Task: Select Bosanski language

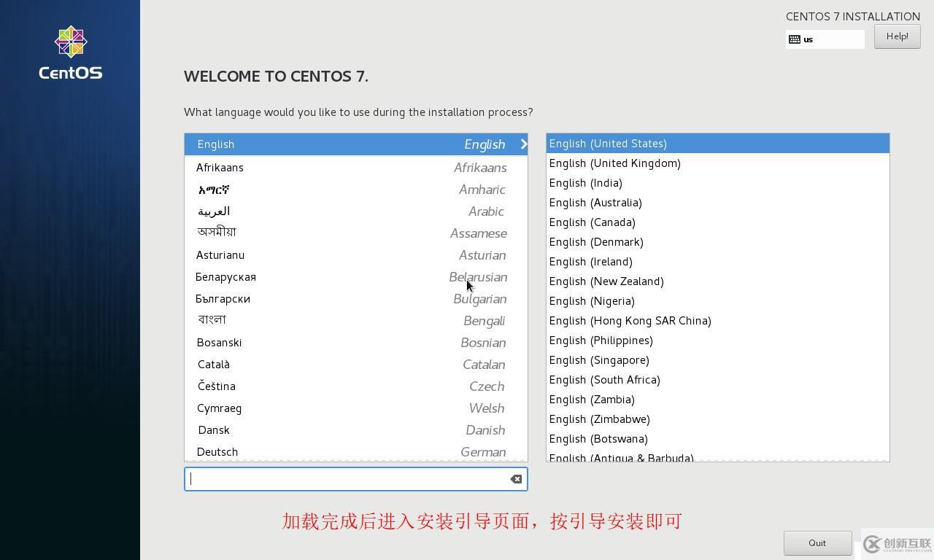Action: 356,343
